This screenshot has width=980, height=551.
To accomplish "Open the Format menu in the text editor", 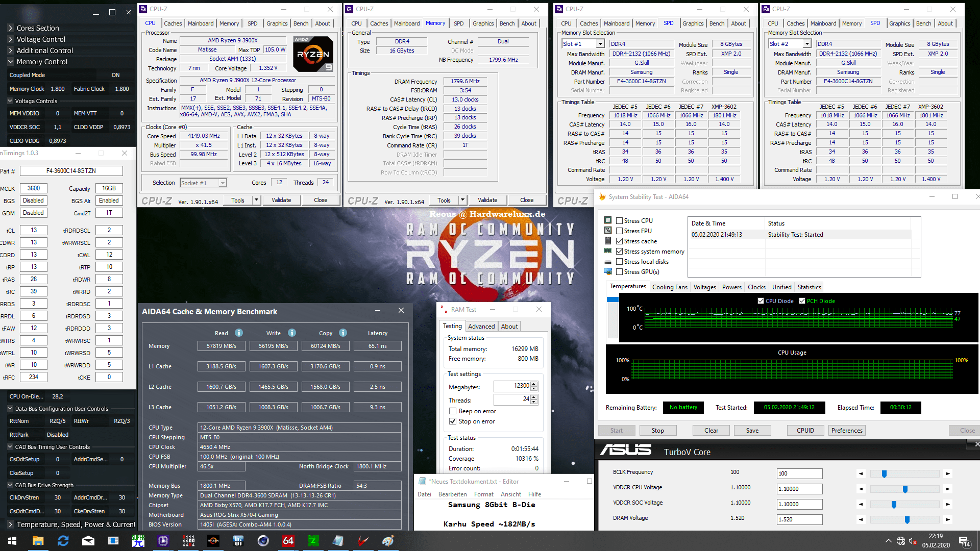I will pos(483,494).
